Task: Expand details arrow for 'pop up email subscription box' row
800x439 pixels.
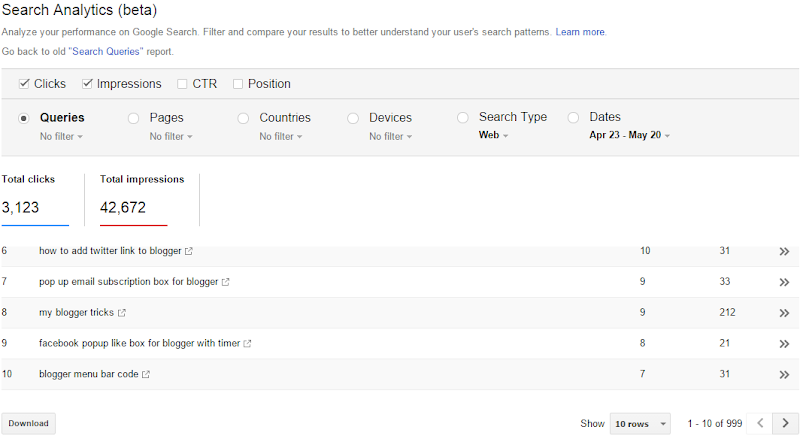Action: (784, 282)
